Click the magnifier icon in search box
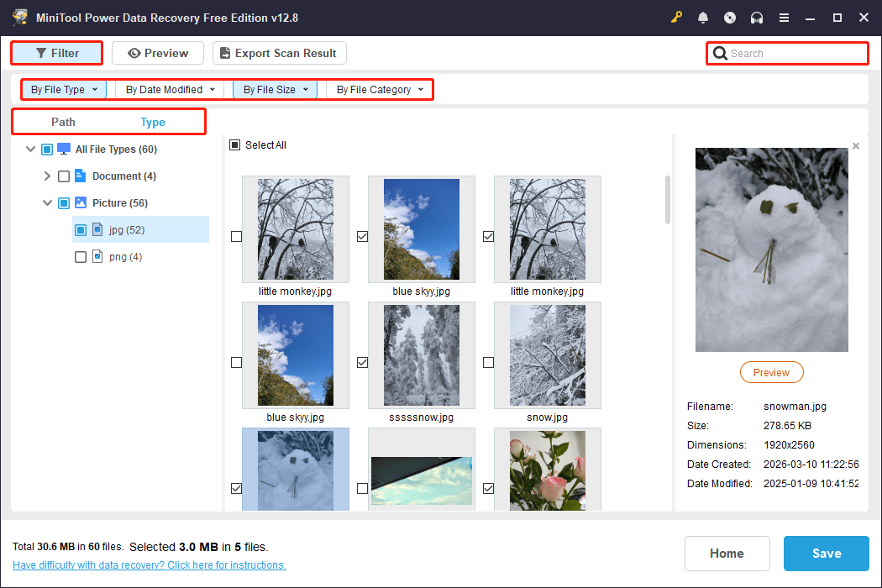882x588 pixels. (720, 54)
